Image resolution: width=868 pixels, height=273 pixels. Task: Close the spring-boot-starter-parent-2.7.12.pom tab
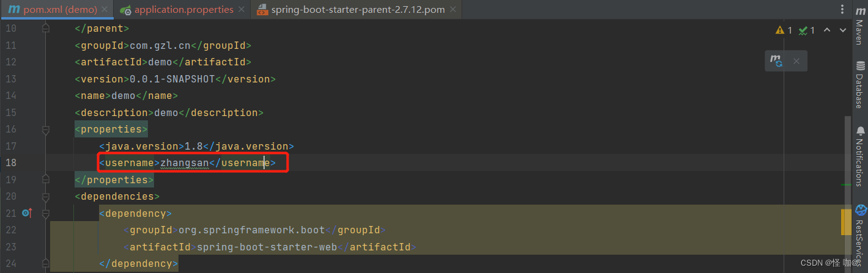point(454,10)
